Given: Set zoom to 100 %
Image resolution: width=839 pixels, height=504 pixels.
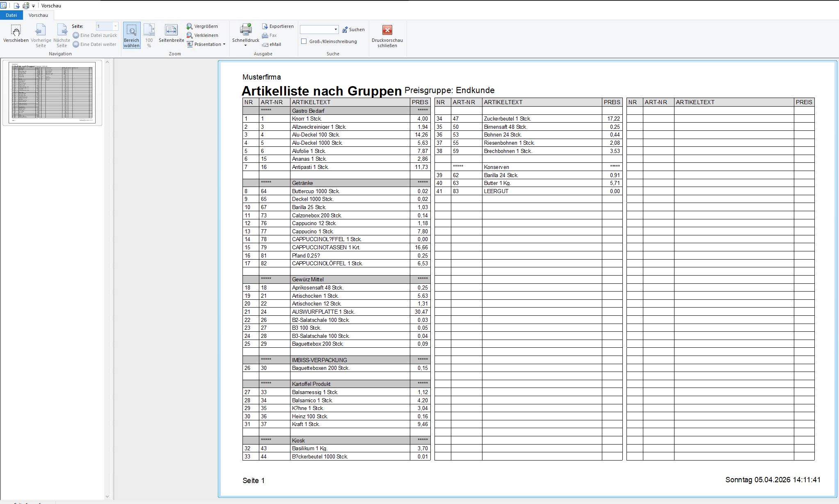Looking at the screenshot, I should coord(149,35).
